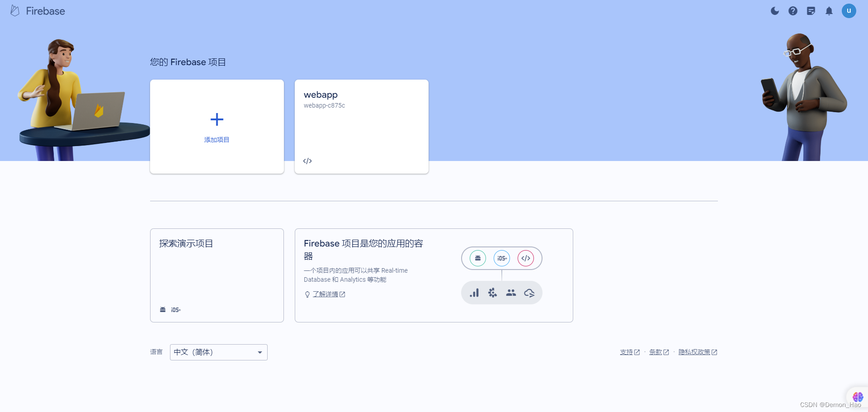Viewport: 868px width, 412px height.
Task: Click the webapp-c875c project ID text
Action: [x=324, y=105]
